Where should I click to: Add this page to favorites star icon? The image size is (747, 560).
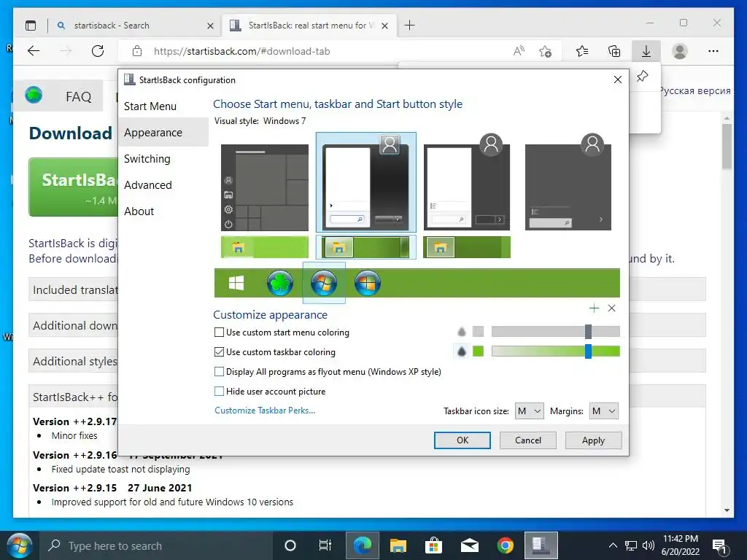(545, 51)
